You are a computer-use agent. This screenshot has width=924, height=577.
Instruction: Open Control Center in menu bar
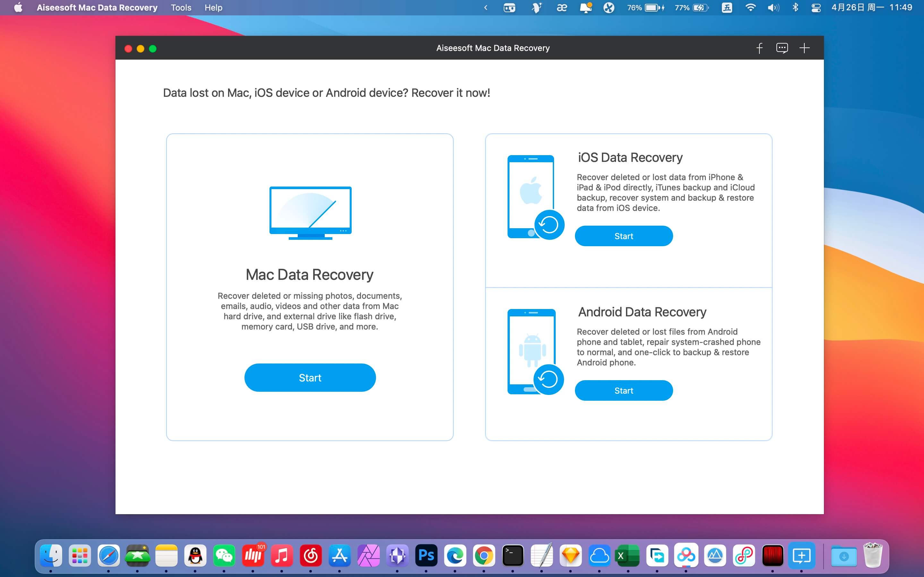(816, 8)
